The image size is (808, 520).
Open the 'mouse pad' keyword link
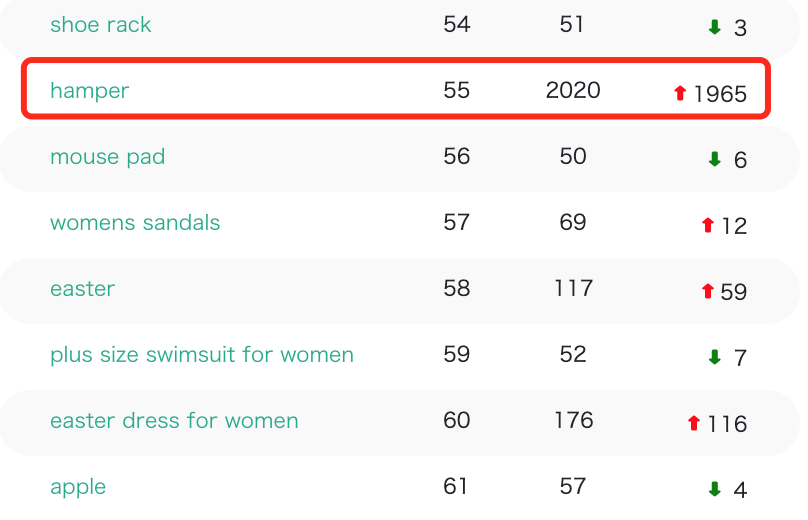(107, 157)
